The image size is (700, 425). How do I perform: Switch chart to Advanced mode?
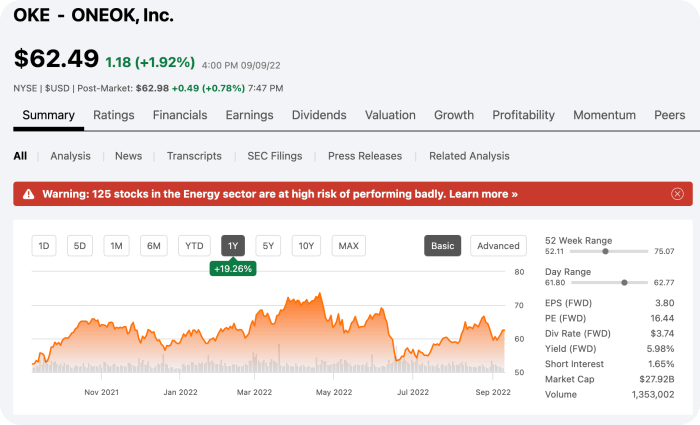[x=498, y=246]
